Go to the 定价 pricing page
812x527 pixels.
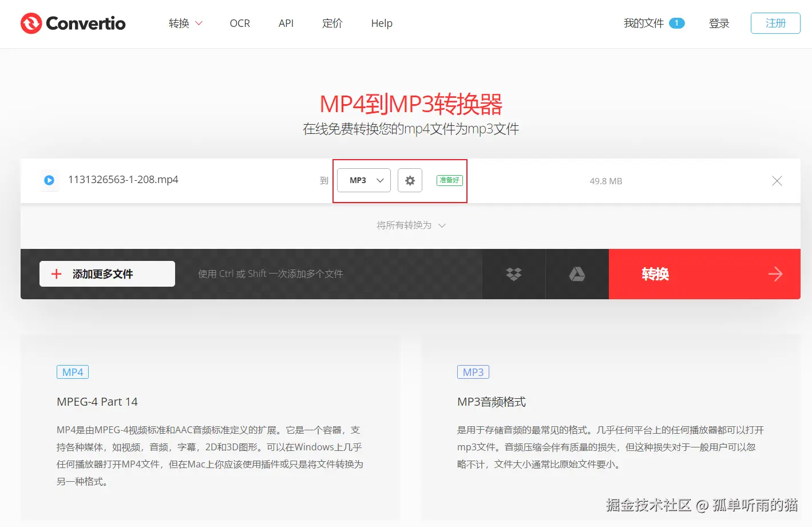point(332,23)
